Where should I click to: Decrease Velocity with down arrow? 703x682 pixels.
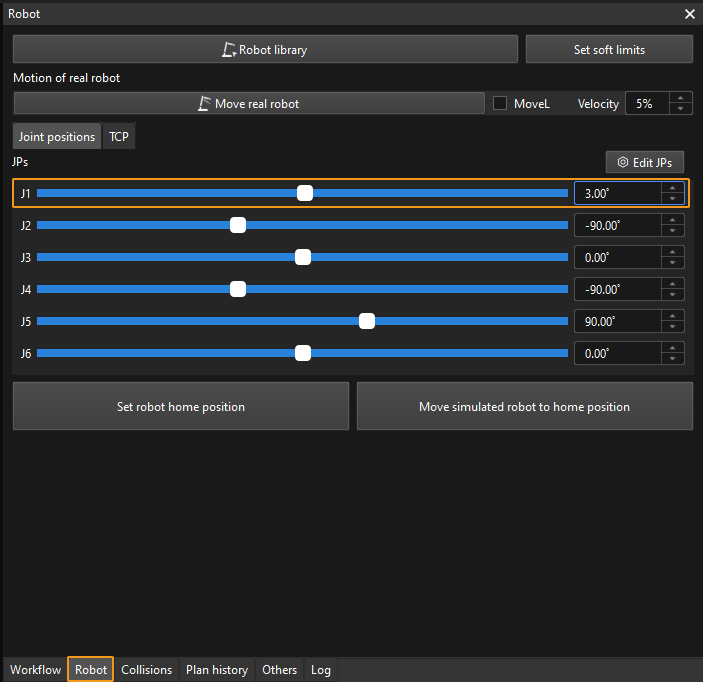680,109
